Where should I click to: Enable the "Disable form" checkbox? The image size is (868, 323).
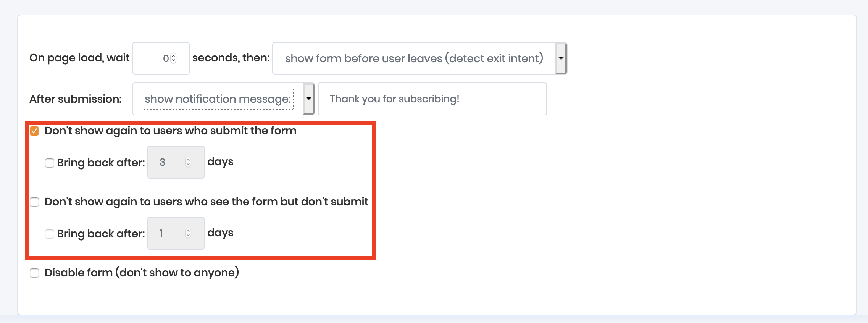coord(34,273)
